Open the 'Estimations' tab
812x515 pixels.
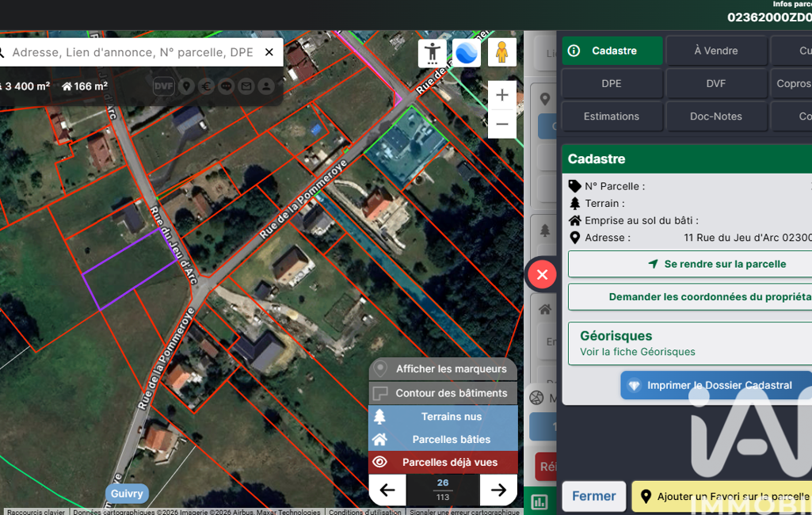coord(611,116)
